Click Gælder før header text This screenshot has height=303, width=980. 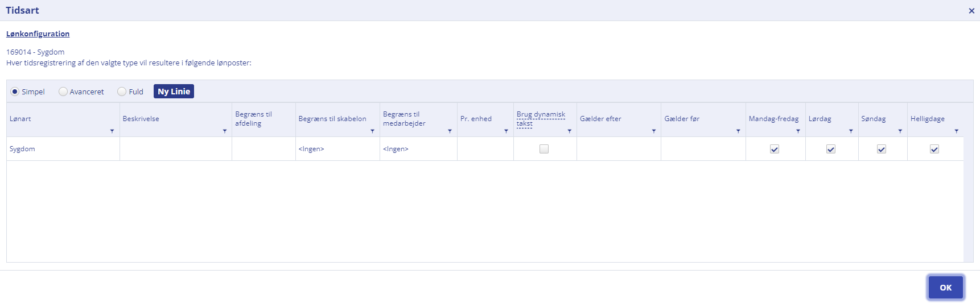click(x=682, y=119)
